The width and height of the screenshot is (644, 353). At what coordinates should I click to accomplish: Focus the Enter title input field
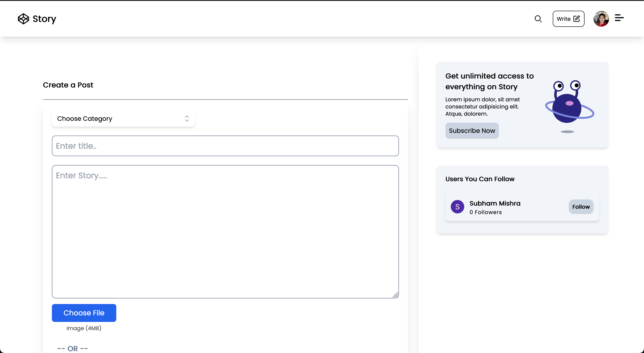[x=225, y=146]
